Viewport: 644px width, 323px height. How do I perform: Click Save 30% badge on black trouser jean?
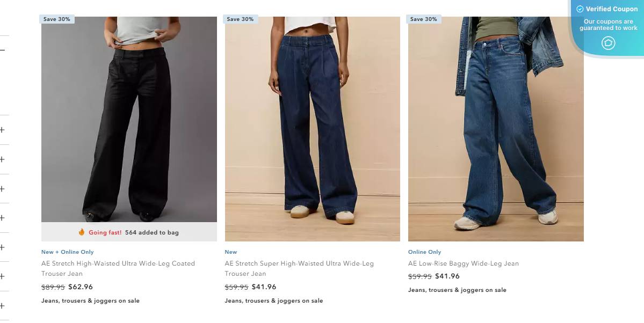coord(57,19)
